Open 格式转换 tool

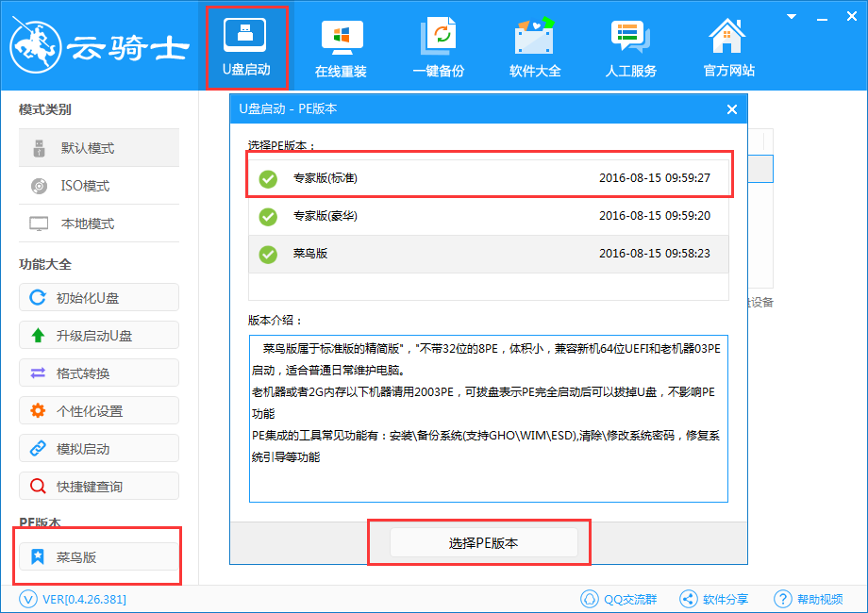click(98, 373)
